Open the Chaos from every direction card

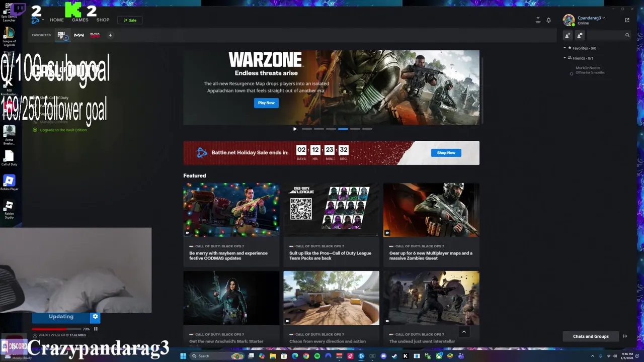point(331,308)
